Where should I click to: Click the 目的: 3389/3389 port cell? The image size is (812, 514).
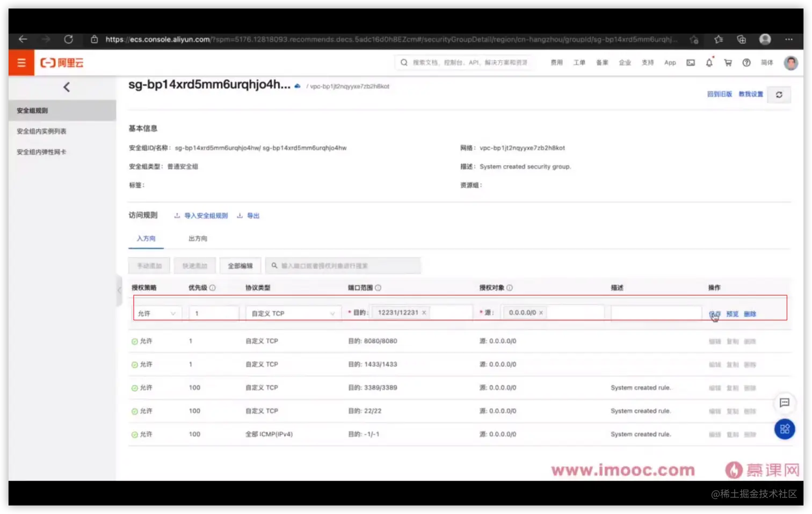[x=373, y=388]
